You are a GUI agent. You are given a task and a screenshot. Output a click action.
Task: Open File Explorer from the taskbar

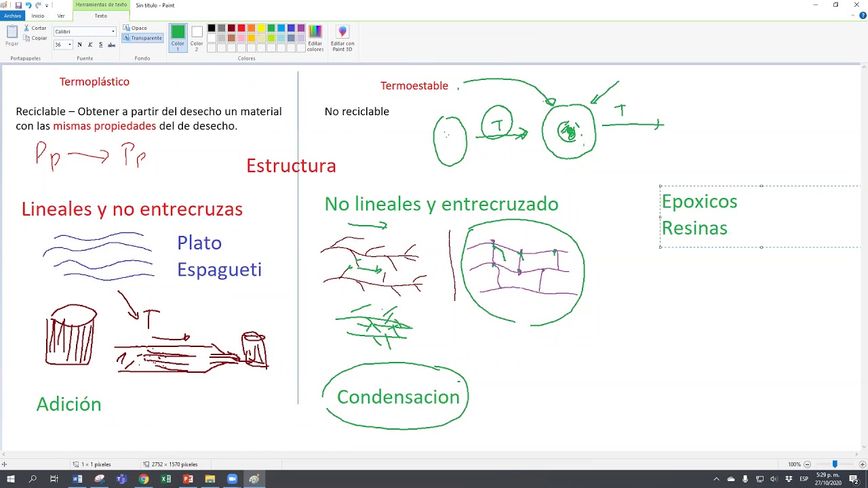[210, 479]
